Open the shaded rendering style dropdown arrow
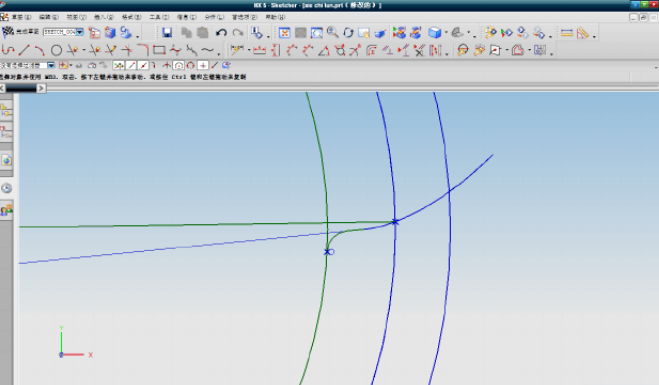 446,33
